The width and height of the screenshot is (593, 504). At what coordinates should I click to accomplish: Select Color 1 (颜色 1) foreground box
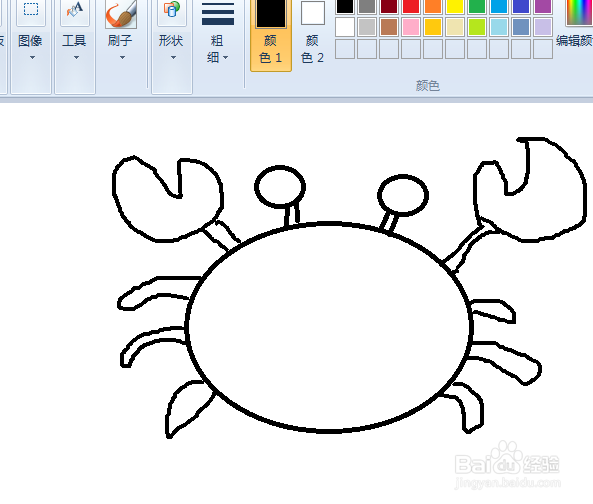tap(271, 14)
